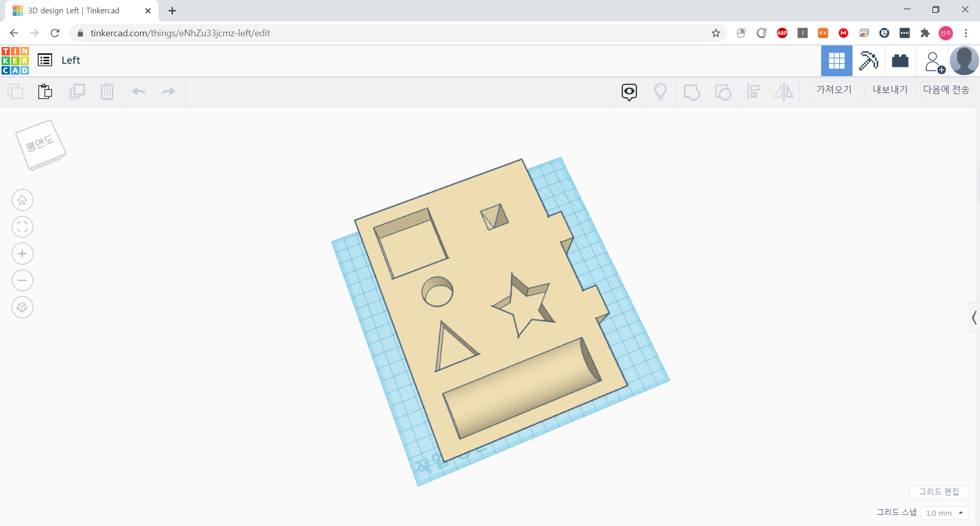
Task: Select the 3D design grid view
Action: click(837, 61)
